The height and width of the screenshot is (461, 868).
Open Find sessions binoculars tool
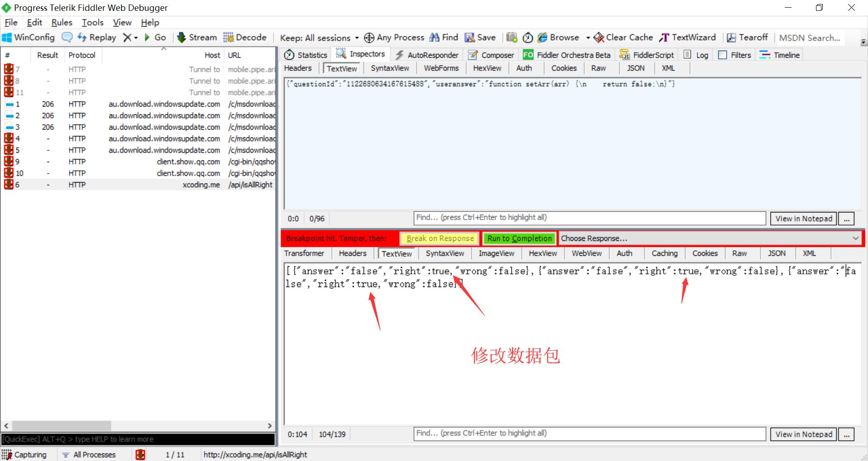[444, 38]
